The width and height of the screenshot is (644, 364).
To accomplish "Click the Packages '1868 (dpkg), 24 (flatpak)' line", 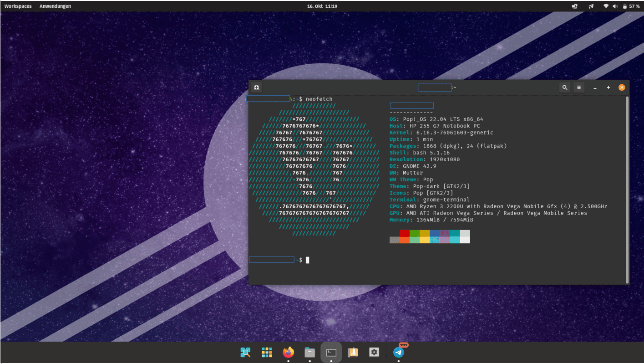I will (x=448, y=146).
